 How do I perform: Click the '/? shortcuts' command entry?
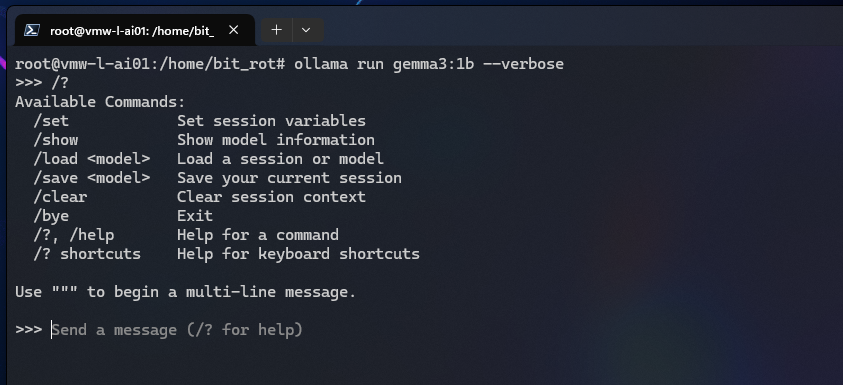[87, 254]
